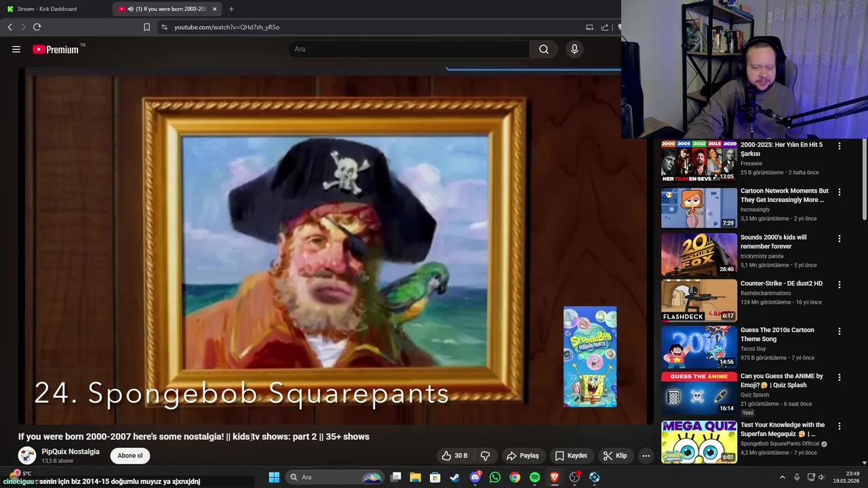Open more actions menu below video
This screenshot has height=488, width=868.
point(646,455)
